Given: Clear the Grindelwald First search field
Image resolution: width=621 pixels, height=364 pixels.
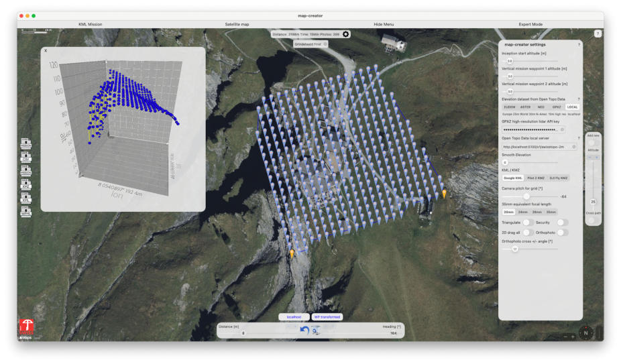Looking at the screenshot, I should pyautogui.click(x=325, y=44).
